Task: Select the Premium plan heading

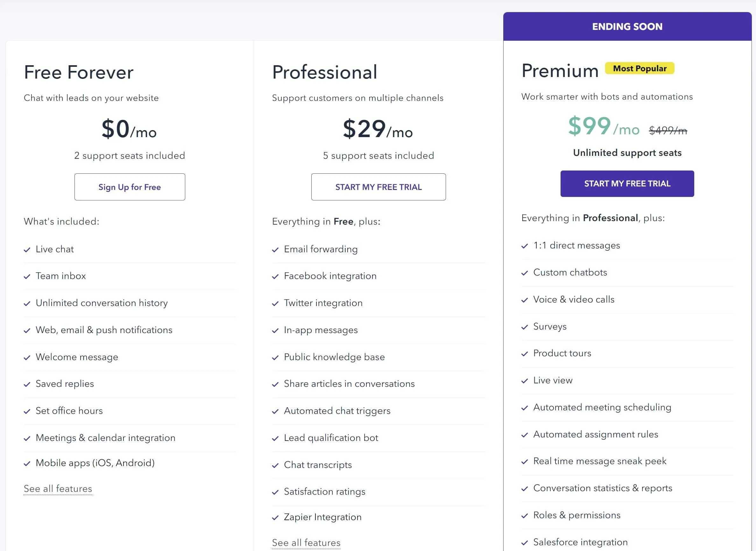Action: [560, 71]
